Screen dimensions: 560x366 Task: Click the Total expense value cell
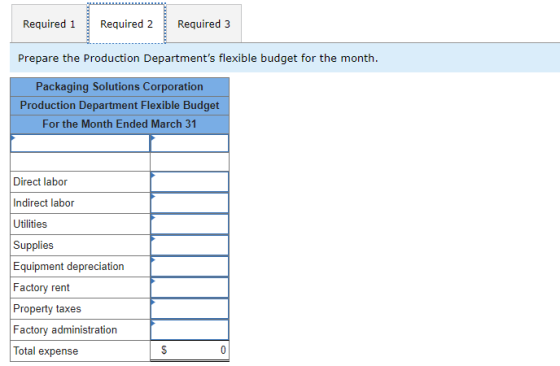[x=190, y=351]
